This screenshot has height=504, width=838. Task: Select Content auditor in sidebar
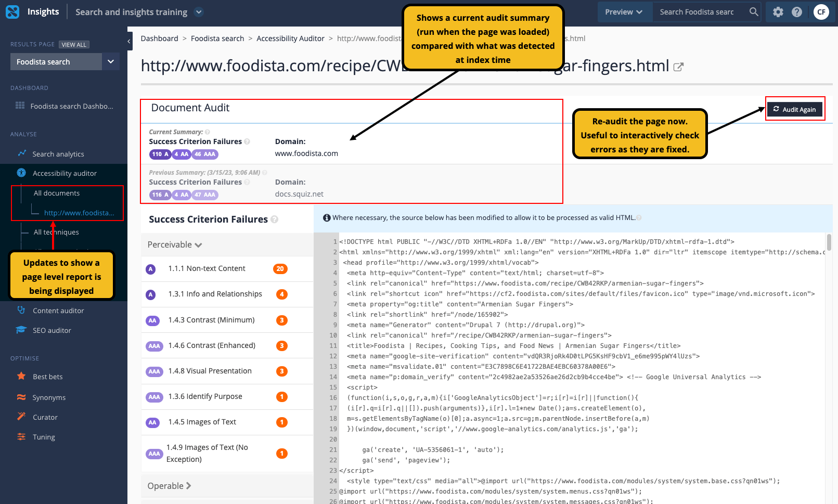[58, 311]
